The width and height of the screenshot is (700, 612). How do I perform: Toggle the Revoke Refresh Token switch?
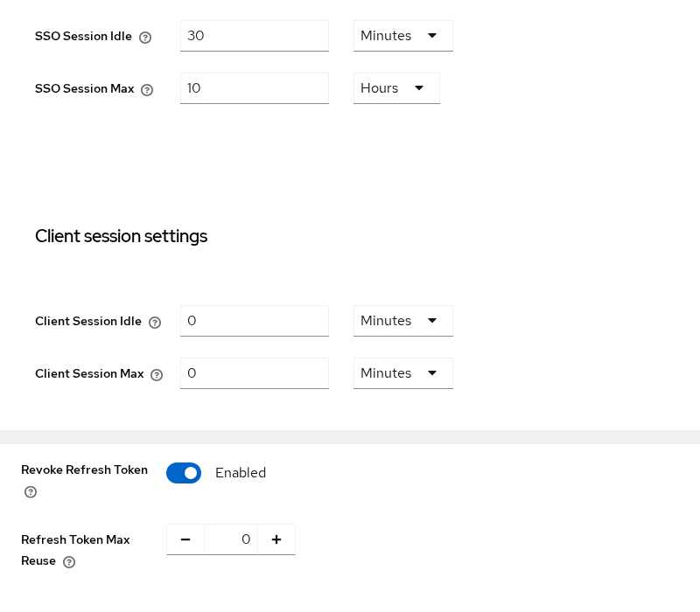(x=184, y=473)
